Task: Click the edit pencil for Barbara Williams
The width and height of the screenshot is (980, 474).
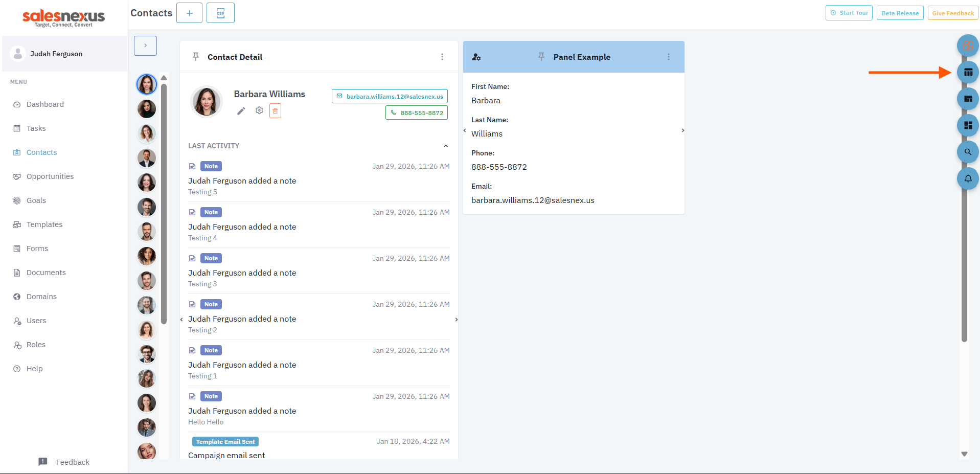Action: (x=241, y=111)
